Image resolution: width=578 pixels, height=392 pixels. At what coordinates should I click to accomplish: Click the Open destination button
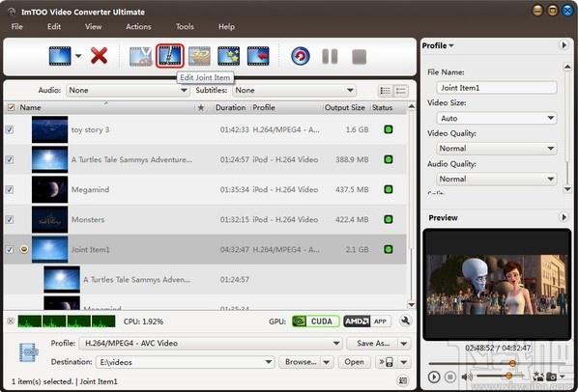pyautogui.click(x=354, y=362)
